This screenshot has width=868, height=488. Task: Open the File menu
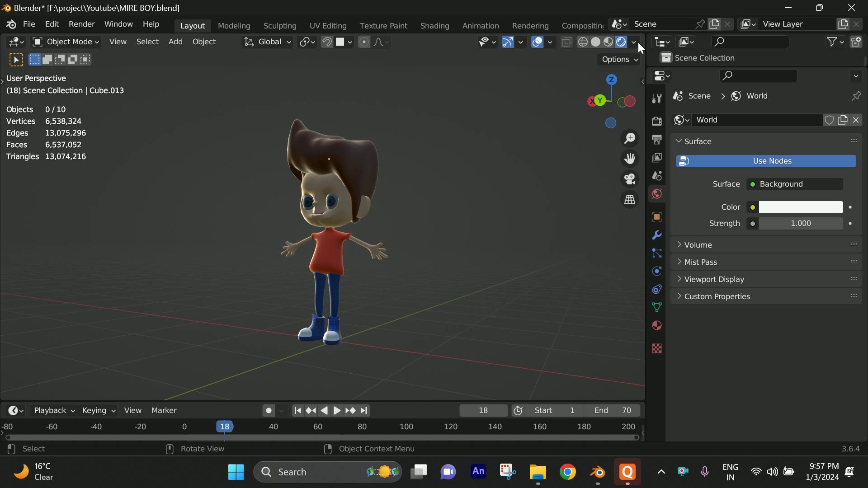click(29, 24)
